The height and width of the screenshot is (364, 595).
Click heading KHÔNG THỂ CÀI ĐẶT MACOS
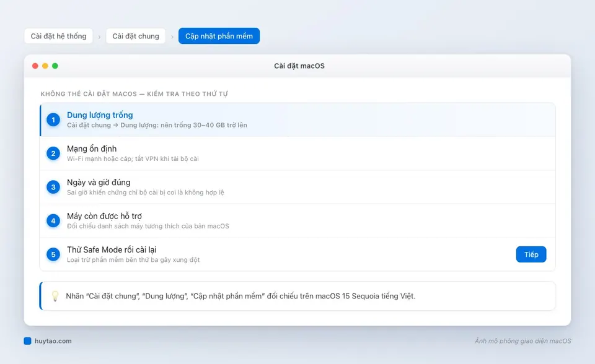(134, 93)
